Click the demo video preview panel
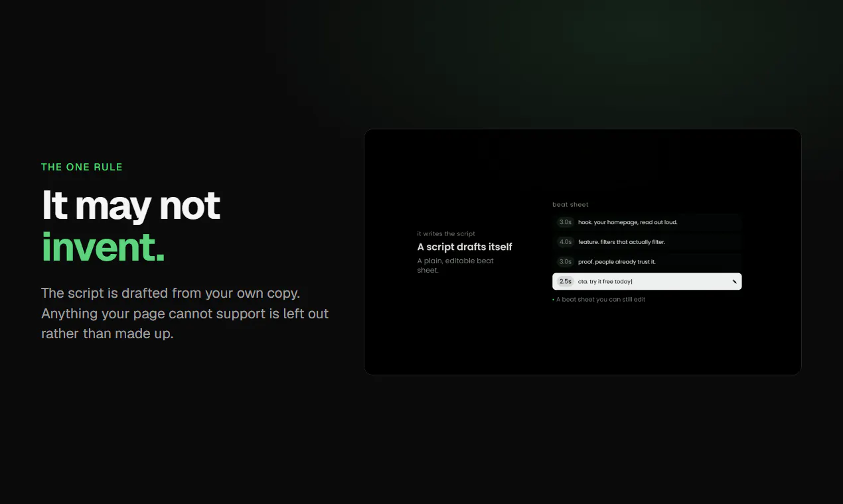The height and width of the screenshot is (504, 843). click(x=583, y=252)
